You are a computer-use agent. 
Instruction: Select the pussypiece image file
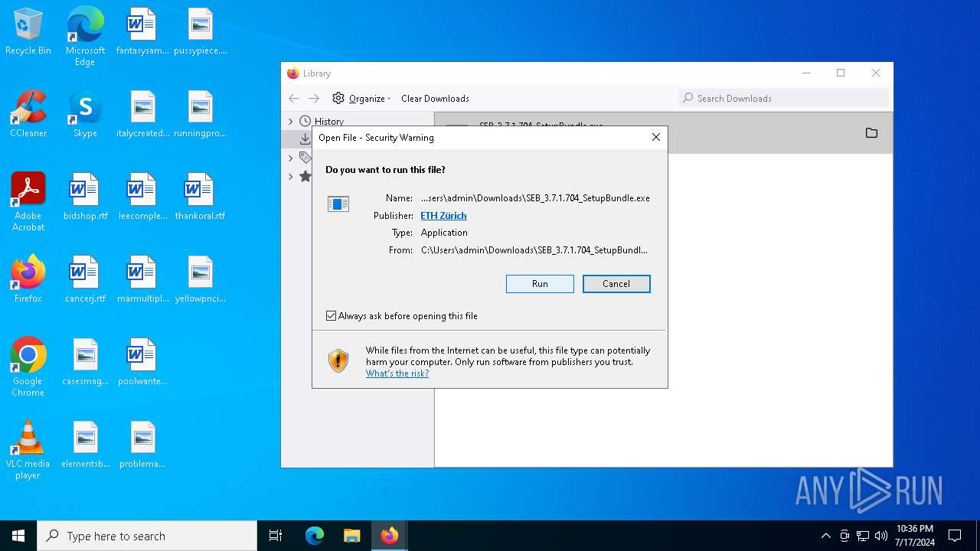[x=200, y=32]
